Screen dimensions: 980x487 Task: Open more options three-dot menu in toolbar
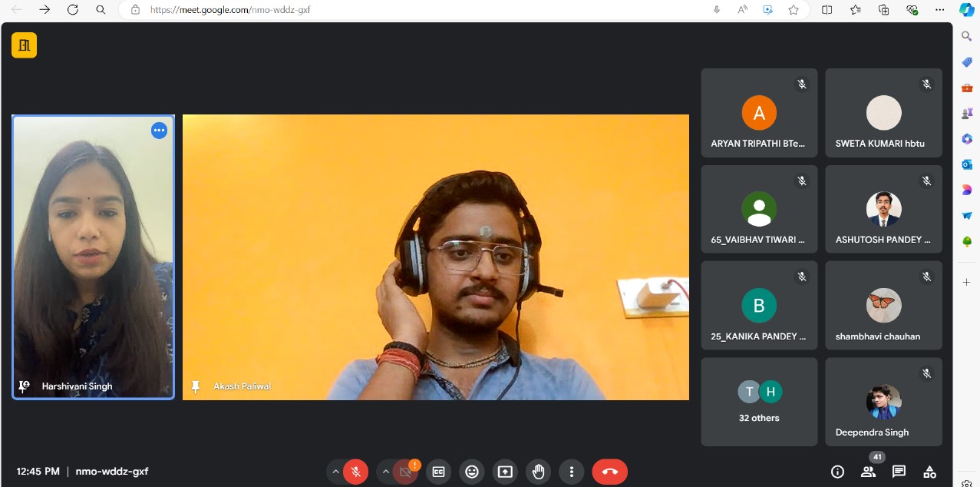pyautogui.click(x=572, y=472)
